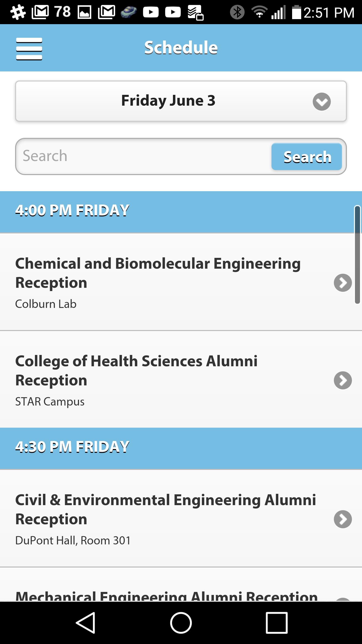362x644 pixels.
Task: Tap the arrow icon for Chemical and Biomolecular Engineering Reception
Action: (343, 283)
